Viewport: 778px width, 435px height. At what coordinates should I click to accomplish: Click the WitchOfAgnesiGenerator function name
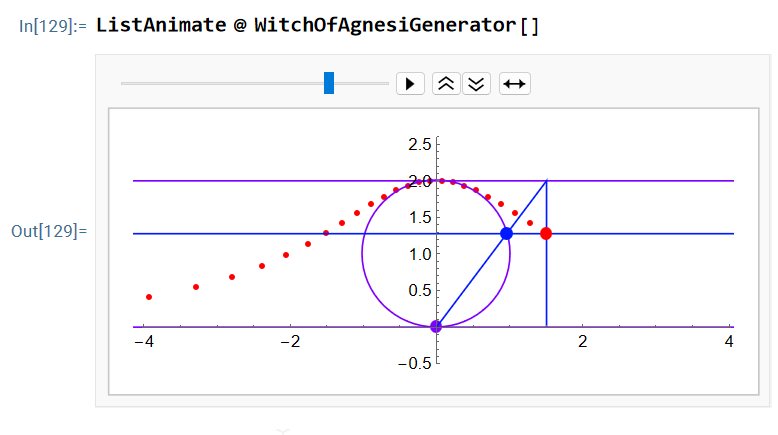(x=385, y=25)
